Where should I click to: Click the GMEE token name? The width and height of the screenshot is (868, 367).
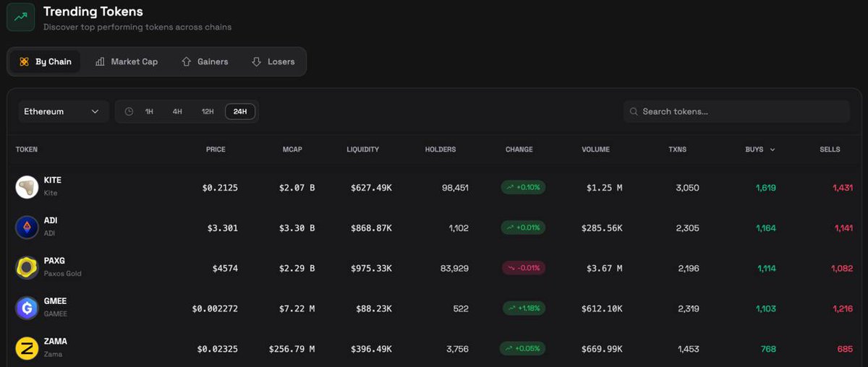point(55,301)
